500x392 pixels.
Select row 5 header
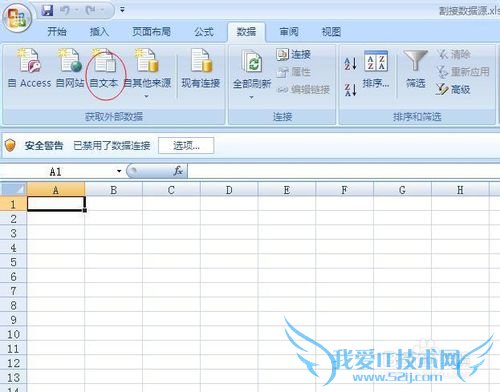pyautogui.click(x=13, y=262)
